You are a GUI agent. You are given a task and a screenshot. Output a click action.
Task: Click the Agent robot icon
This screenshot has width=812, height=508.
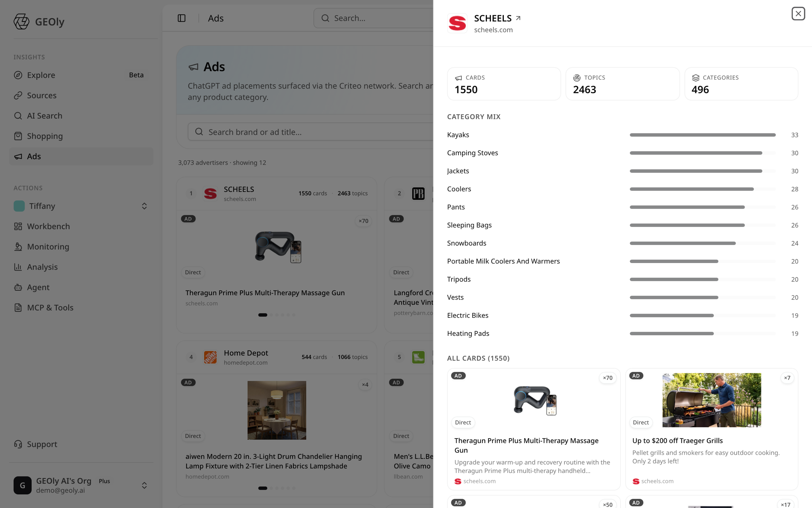[x=18, y=287]
